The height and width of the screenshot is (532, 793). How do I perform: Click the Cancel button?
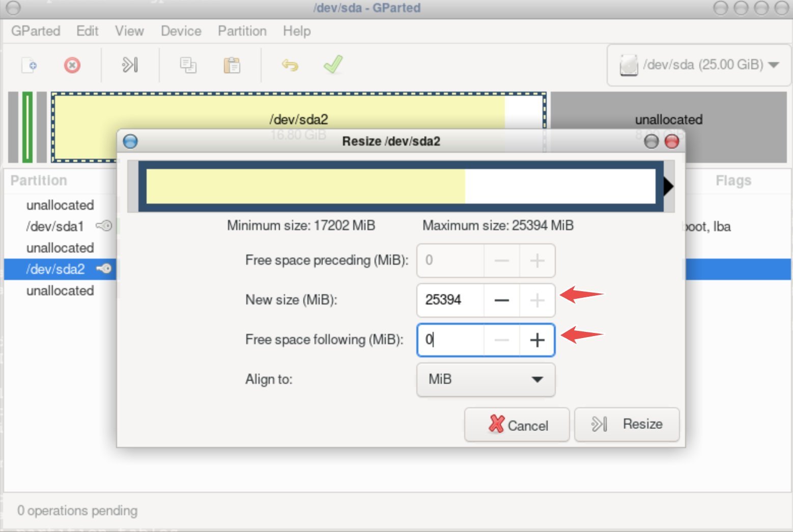point(517,425)
